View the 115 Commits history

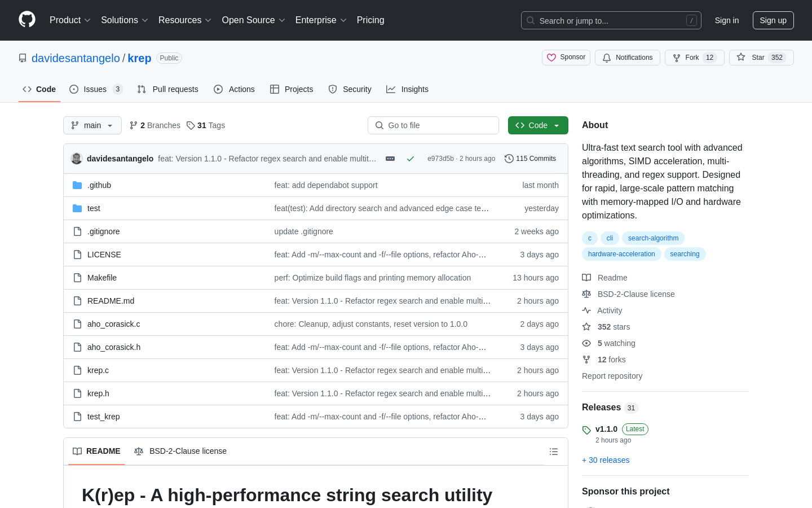531,159
